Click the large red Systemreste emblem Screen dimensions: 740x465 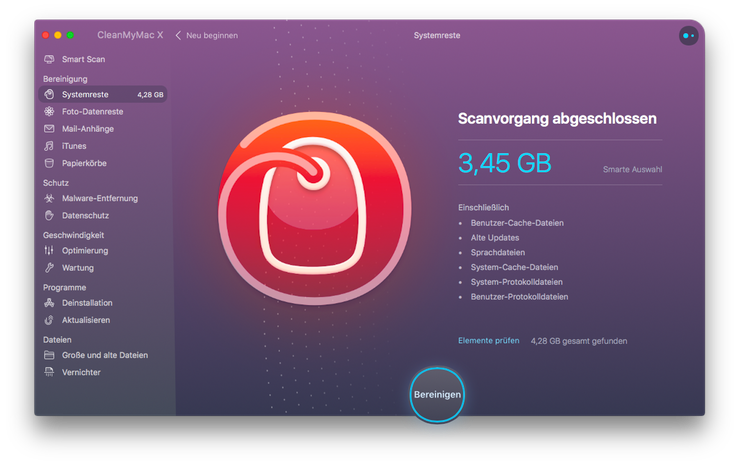click(315, 208)
